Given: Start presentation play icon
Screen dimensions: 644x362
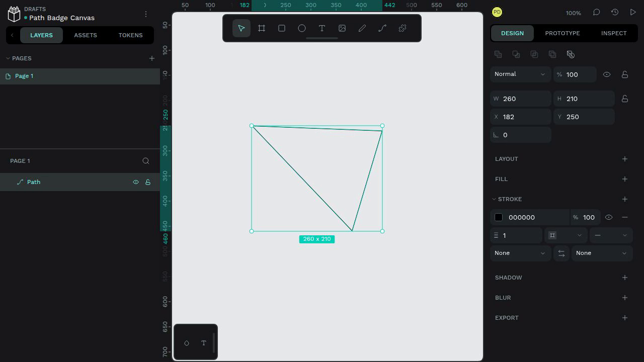Looking at the screenshot, I should tap(633, 12).
